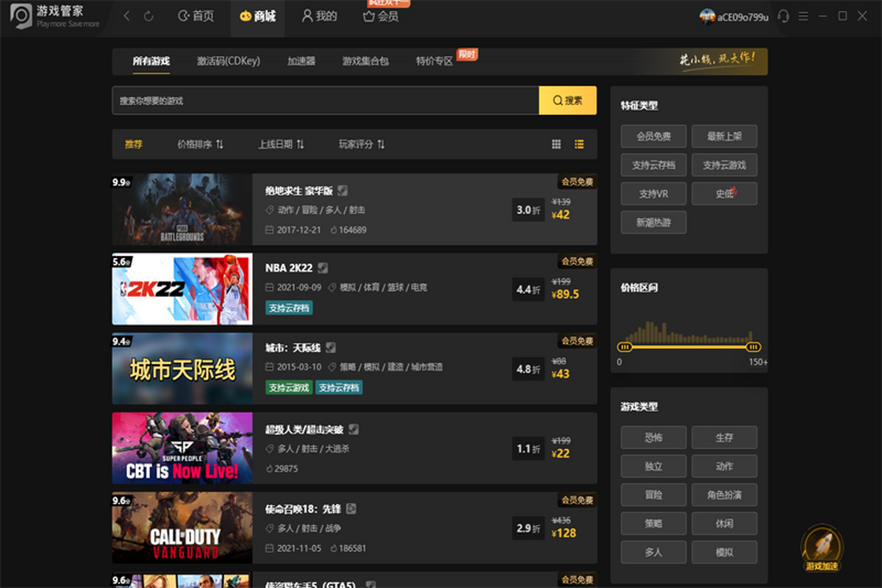Toggle the 会员免费 filter tag
This screenshot has height=588, width=882.
pyautogui.click(x=653, y=136)
